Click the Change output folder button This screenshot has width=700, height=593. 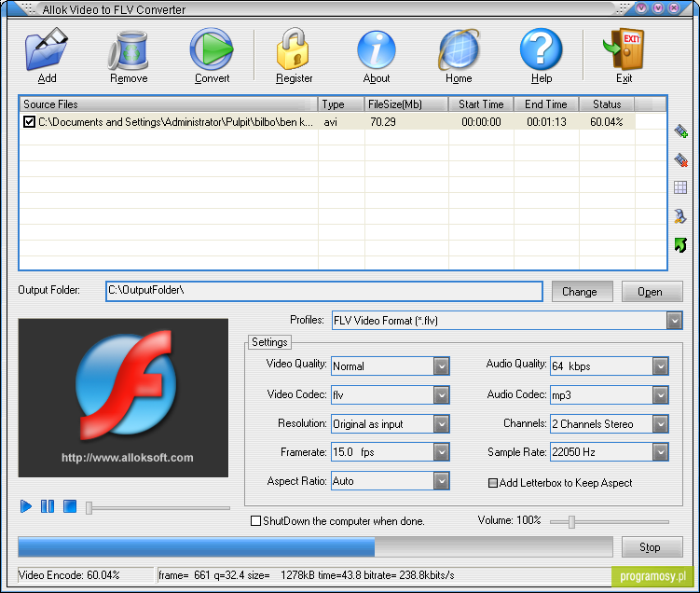coord(583,292)
